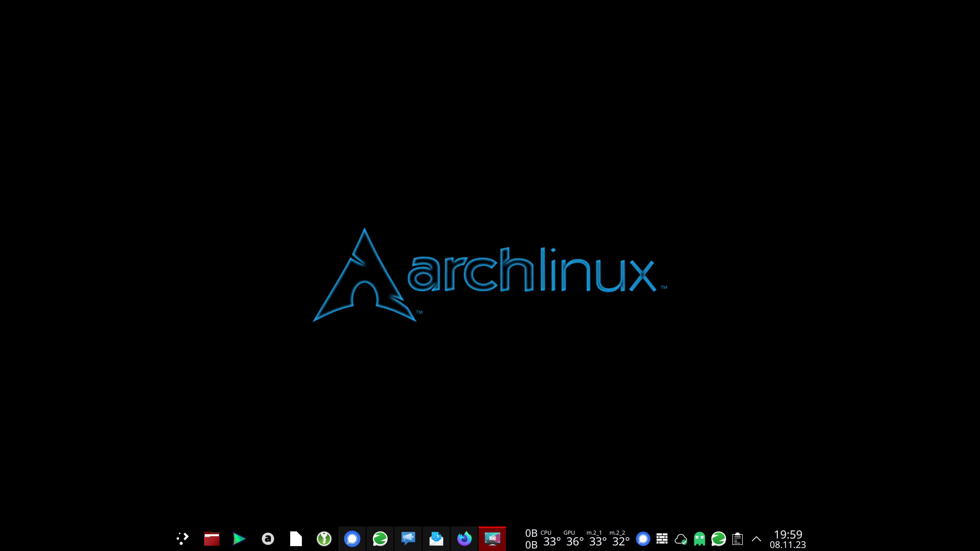Click the Signal system tray icon
Viewport: 980px width, 551px height.
643,539
